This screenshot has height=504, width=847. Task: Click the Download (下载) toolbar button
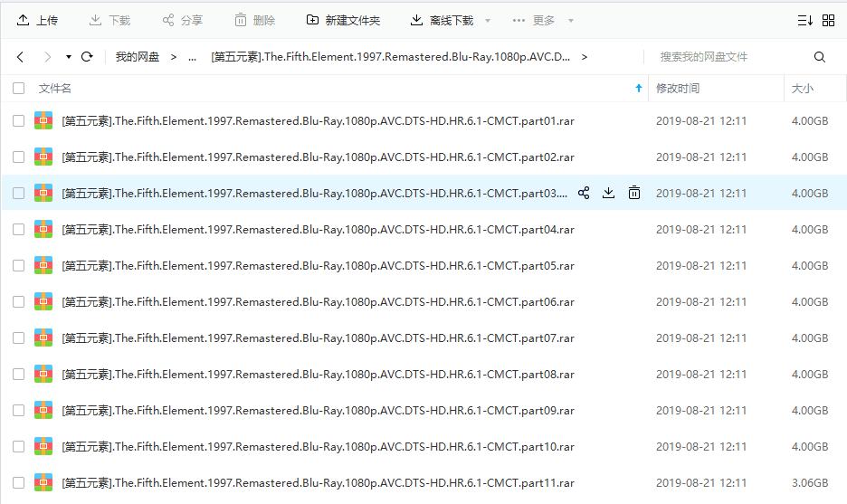[x=109, y=21]
